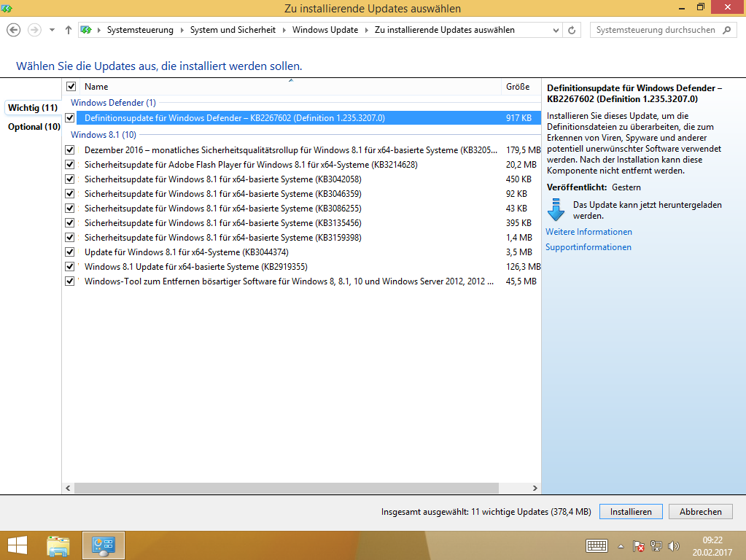Toggle checkbox for KB3044374 update
The height and width of the screenshot is (560, 746).
pyautogui.click(x=70, y=252)
